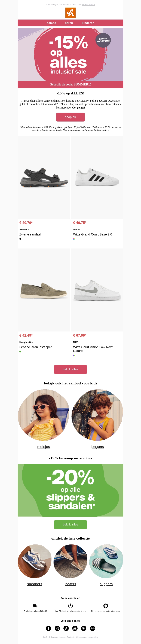Screen dimensions: 141x644
Task: Open the 'Afmelden' unsubscribe link
Action: [93, 637]
